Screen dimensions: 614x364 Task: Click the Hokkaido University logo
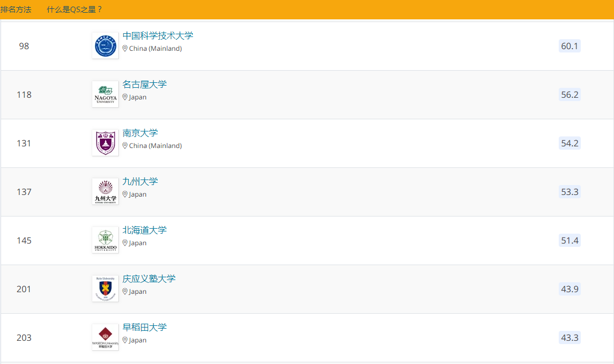pyautogui.click(x=106, y=240)
